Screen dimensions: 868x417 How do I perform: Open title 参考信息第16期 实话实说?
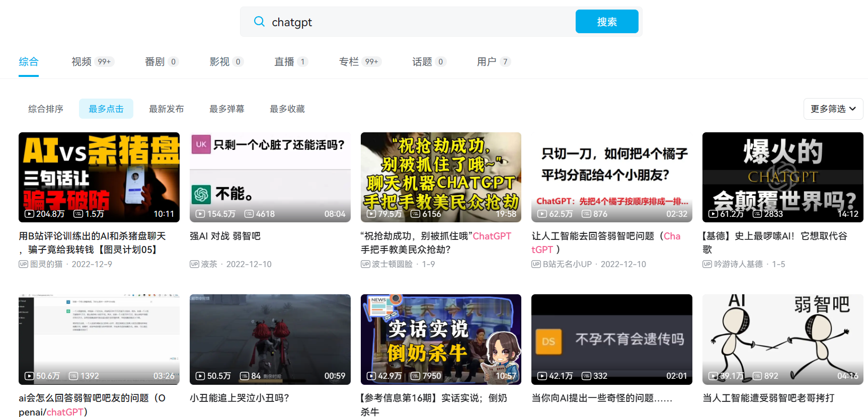coord(434,404)
